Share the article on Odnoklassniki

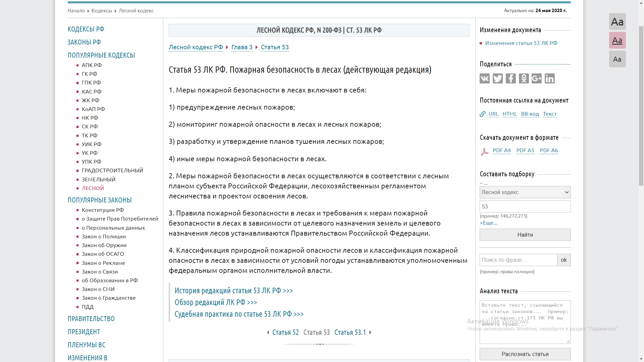524,78
